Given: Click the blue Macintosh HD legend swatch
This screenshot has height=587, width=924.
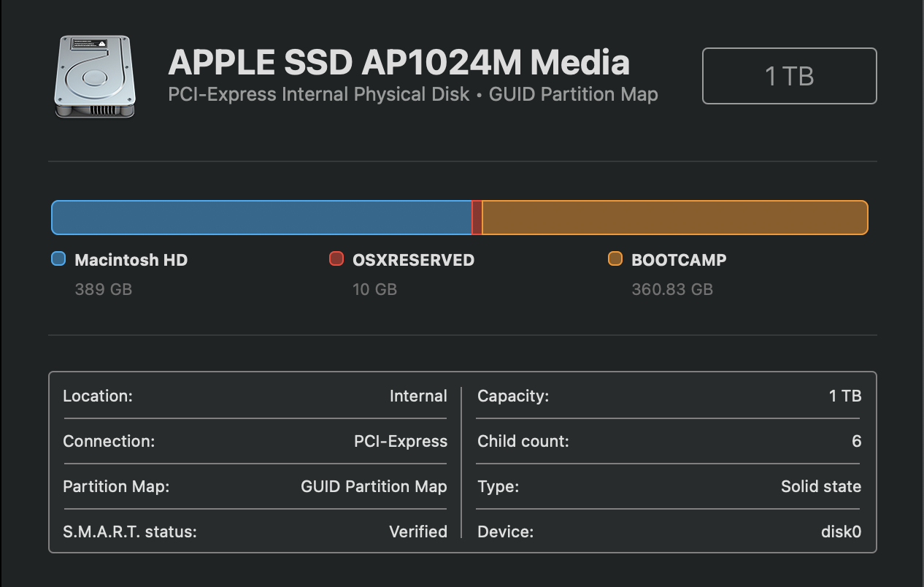Looking at the screenshot, I should click(58, 258).
